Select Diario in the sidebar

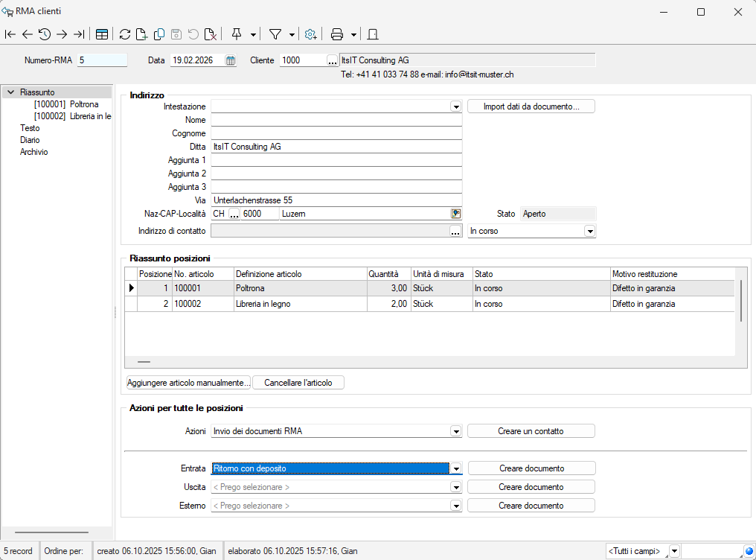coord(30,140)
